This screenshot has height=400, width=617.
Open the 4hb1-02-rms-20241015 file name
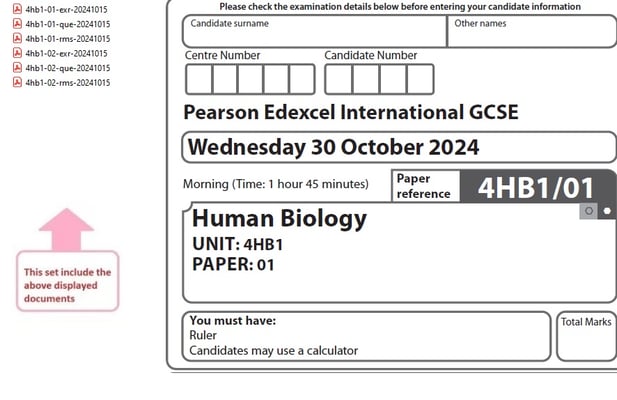tap(68, 83)
